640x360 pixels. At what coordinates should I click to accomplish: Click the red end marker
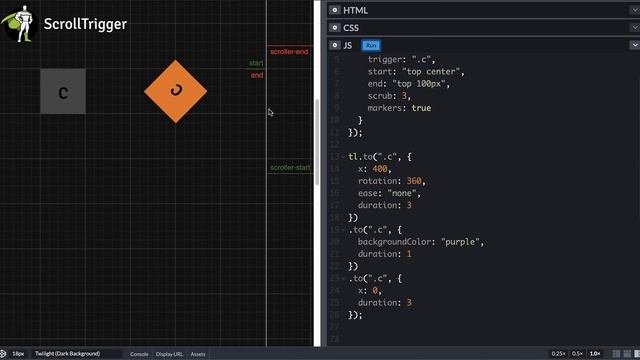257,75
